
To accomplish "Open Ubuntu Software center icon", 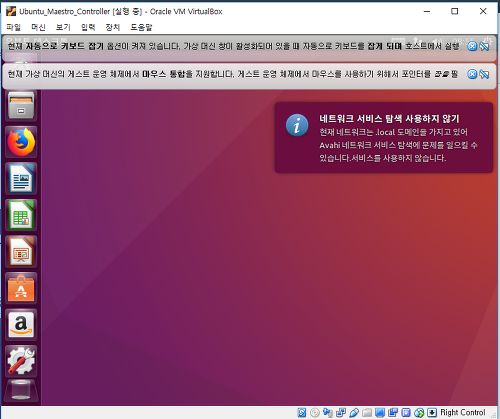I will point(21,289).
